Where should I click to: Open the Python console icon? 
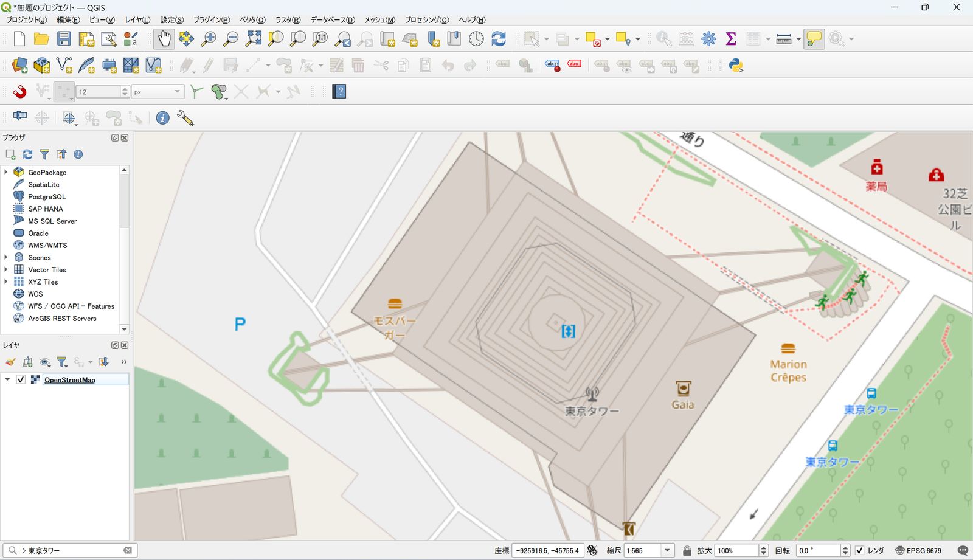736,65
